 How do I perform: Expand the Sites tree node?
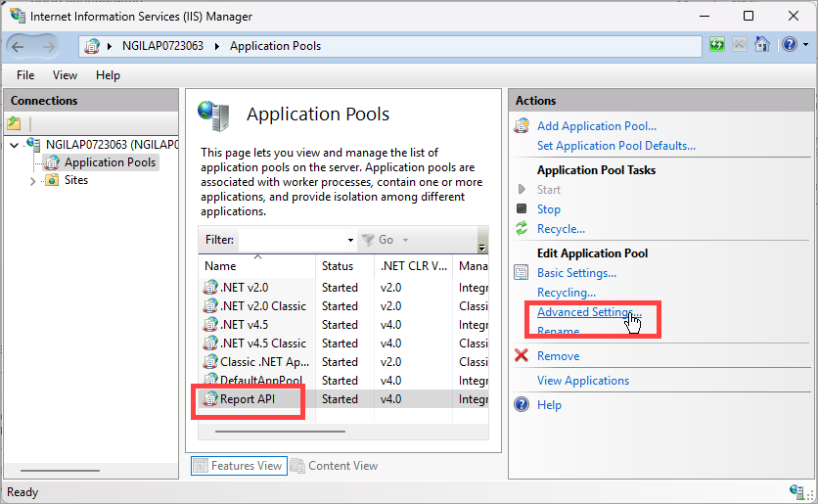pos(32,181)
